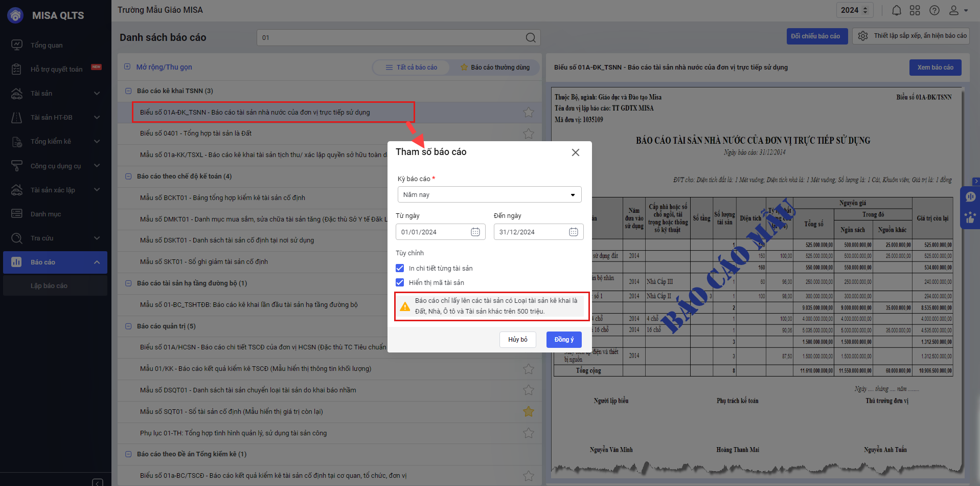The width and height of the screenshot is (980, 486).
Task: Uncheck 'Hiển thị mã tài sản'
Action: (x=400, y=282)
